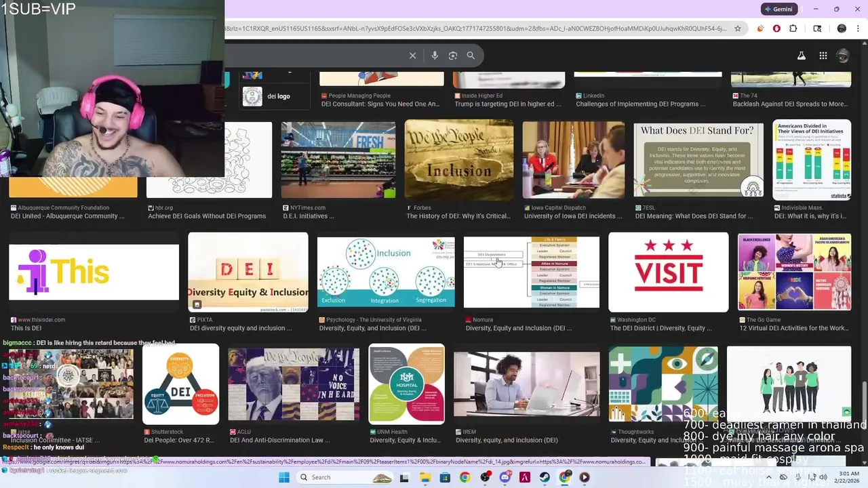The height and width of the screenshot is (488, 868).
Task: Open the Gemini panel in Chrome
Action: (778, 9)
